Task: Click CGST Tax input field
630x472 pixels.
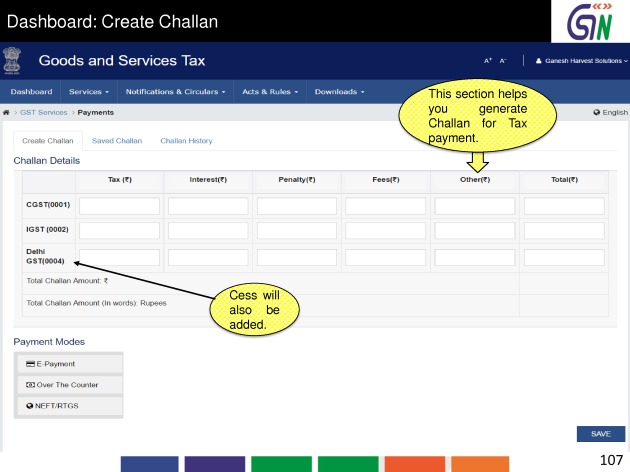Action: tap(119, 206)
